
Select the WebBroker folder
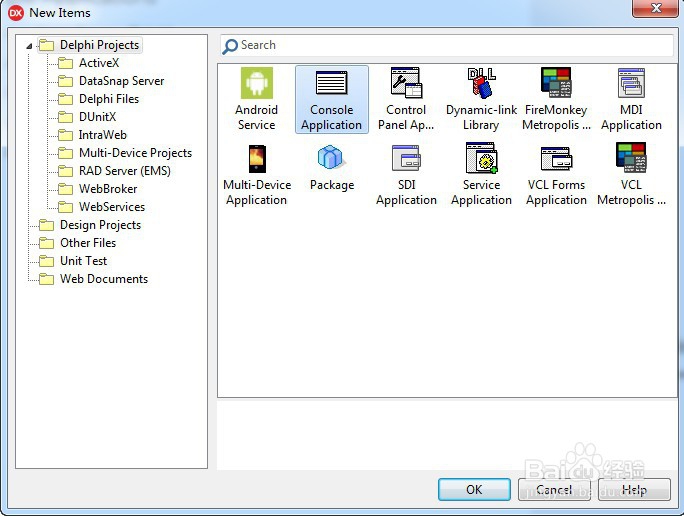[x=98, y=189]
